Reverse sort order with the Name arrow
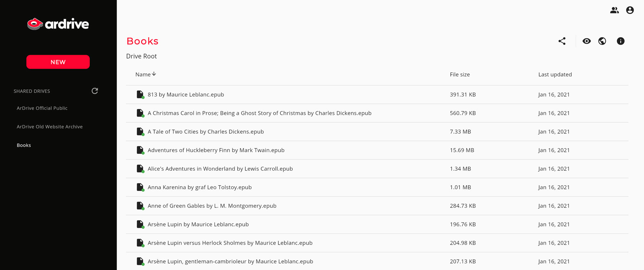 pos(154,74)
